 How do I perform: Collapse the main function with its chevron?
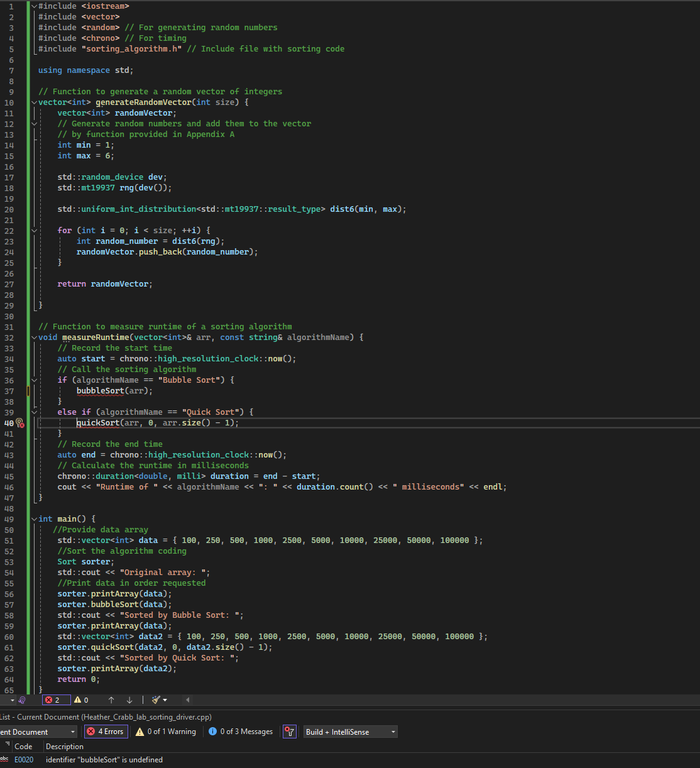pyautogui.click(x=34, y=518)
